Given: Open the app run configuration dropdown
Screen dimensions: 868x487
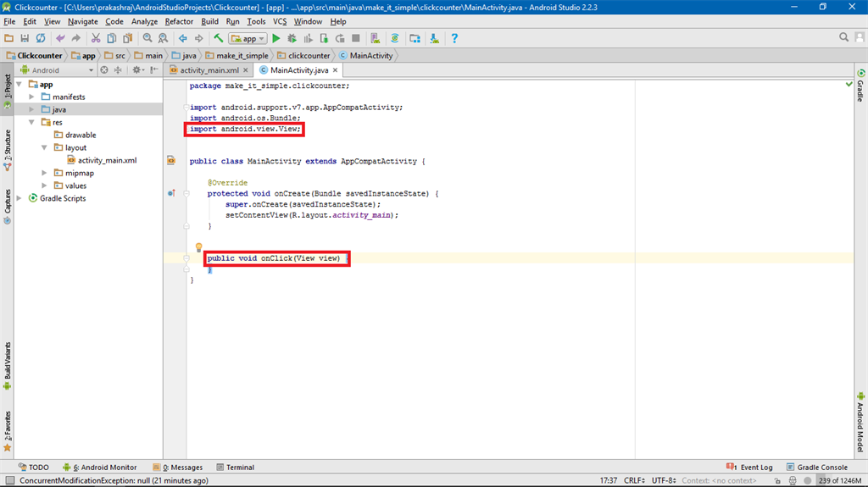Looking at the screenshot, I should coord(249,38).
